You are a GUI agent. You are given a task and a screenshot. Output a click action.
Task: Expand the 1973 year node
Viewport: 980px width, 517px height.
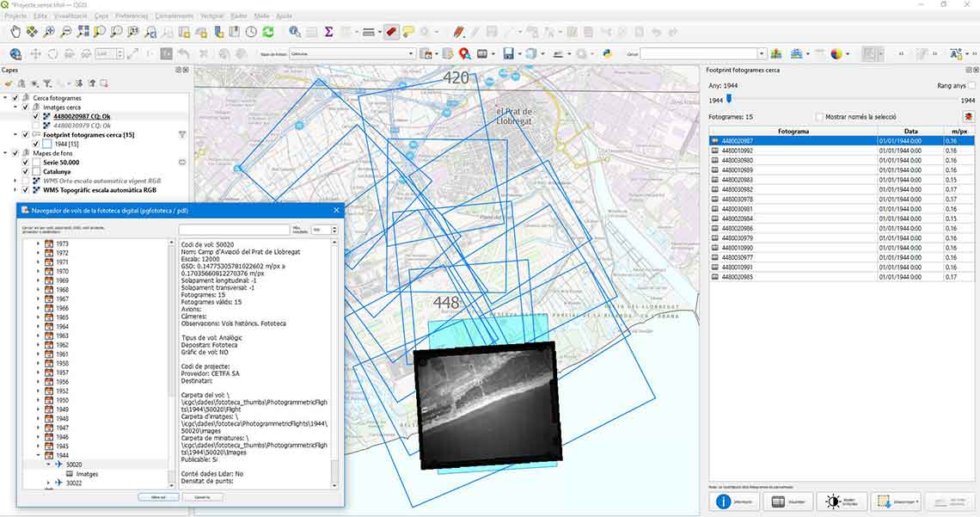38,243
